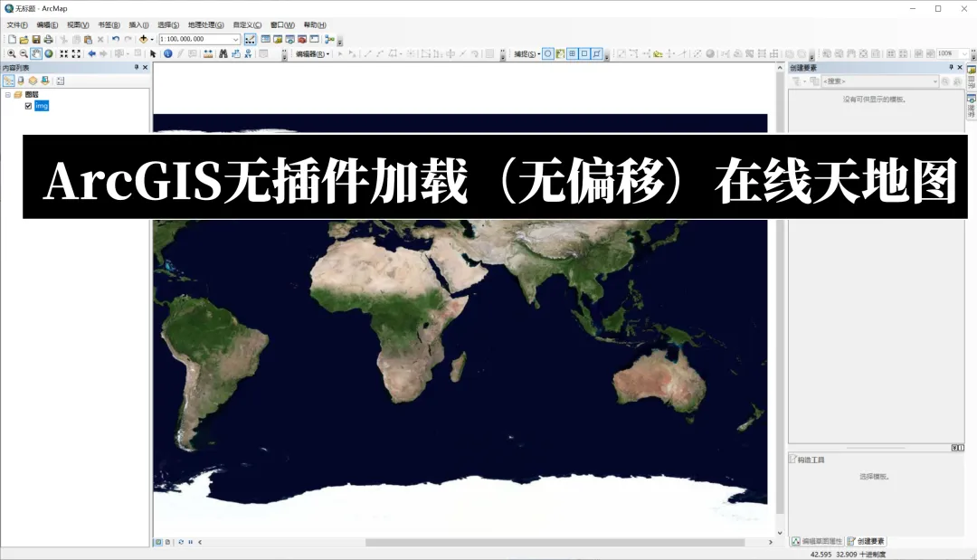Choose the Select Elements black arrow tool
This screenshot has height=560, width=977.
(x=153, y=53)
